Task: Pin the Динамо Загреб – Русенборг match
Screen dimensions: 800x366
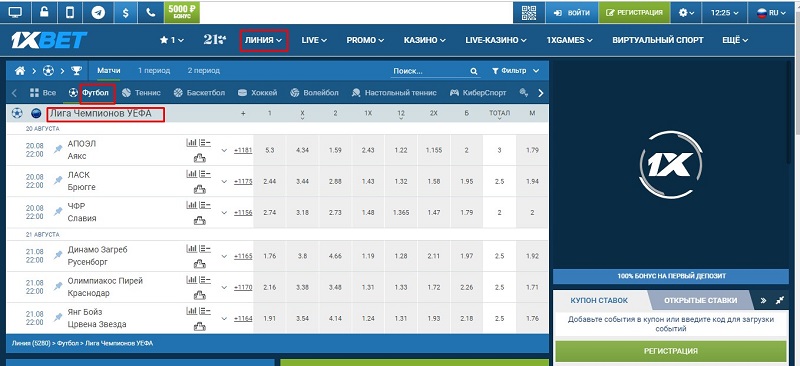Action: click(58, 255)
